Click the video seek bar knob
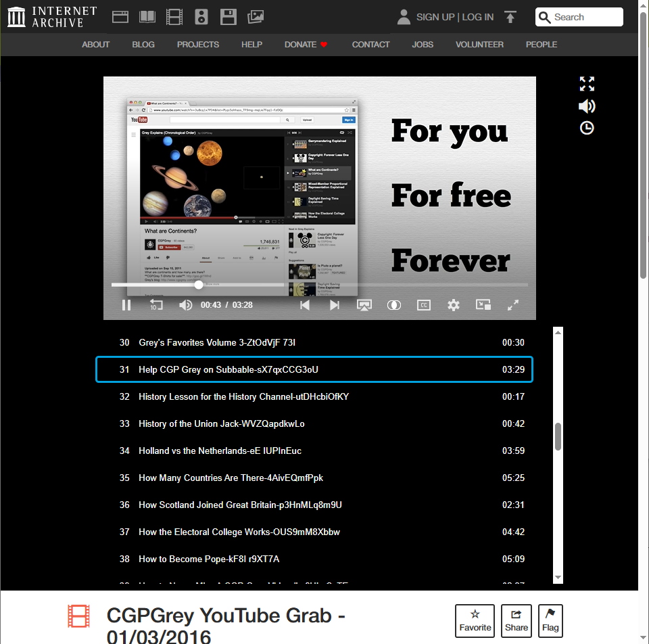 199,285
